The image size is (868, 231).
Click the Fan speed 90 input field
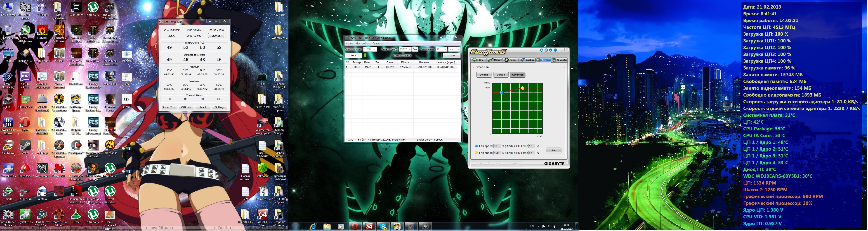click(x=496, y=146)
